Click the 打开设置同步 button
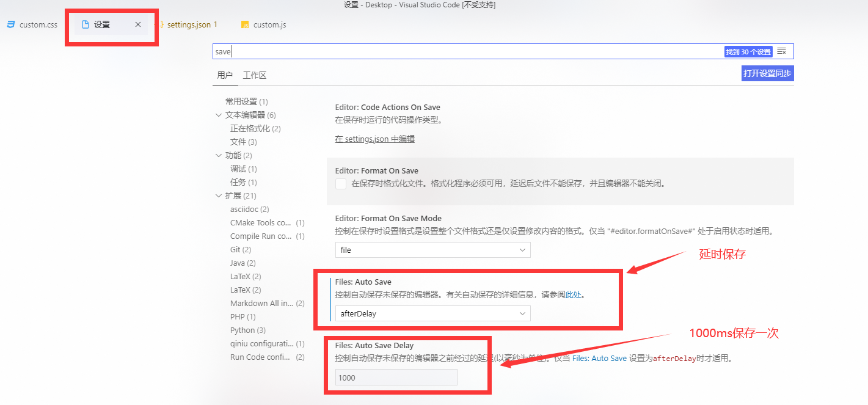Viewport: 868px width, 405px height. click(767, 73)
